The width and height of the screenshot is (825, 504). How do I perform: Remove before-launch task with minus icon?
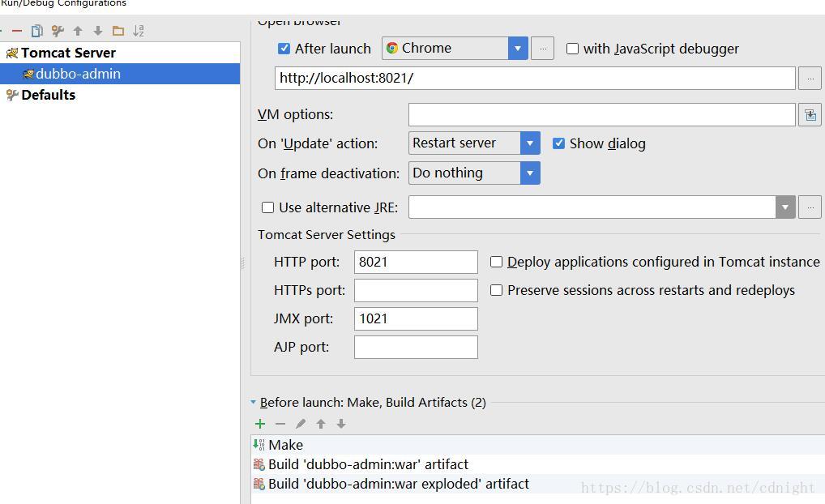tap(280, 424)
